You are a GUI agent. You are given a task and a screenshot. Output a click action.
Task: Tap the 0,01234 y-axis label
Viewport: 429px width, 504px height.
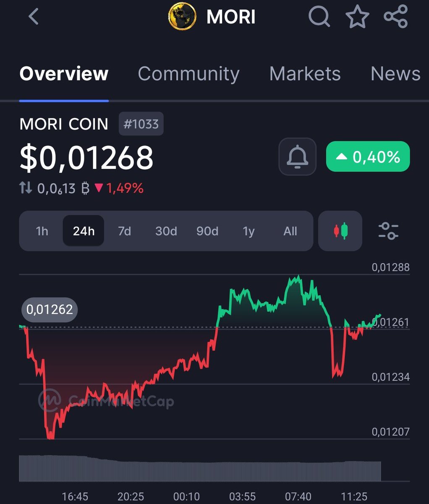click(x=390, y=377)
